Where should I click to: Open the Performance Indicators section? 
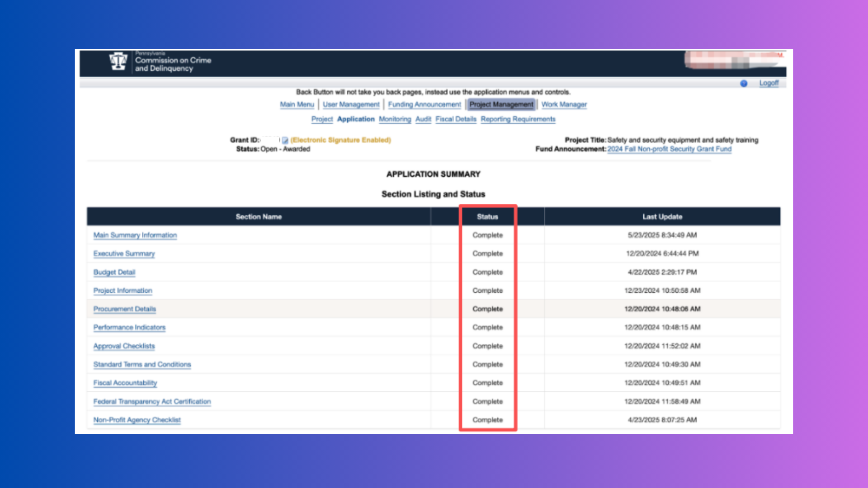129,328
